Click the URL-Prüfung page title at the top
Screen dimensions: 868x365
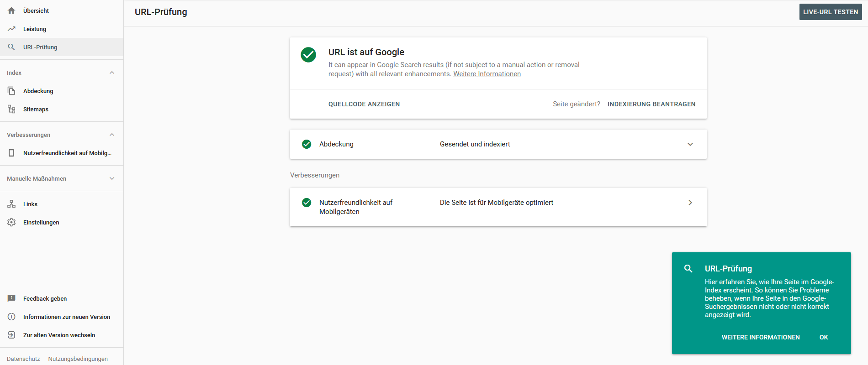point(161,12)
